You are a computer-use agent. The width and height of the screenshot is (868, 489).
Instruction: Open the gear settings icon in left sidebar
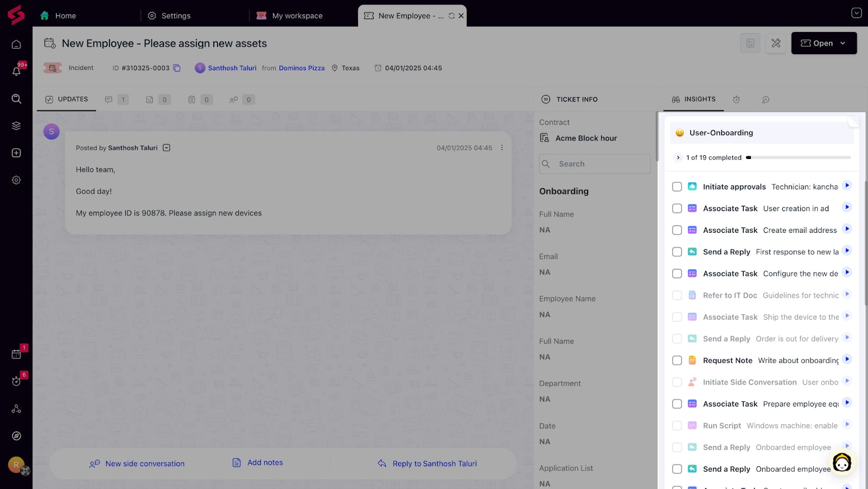16,180
